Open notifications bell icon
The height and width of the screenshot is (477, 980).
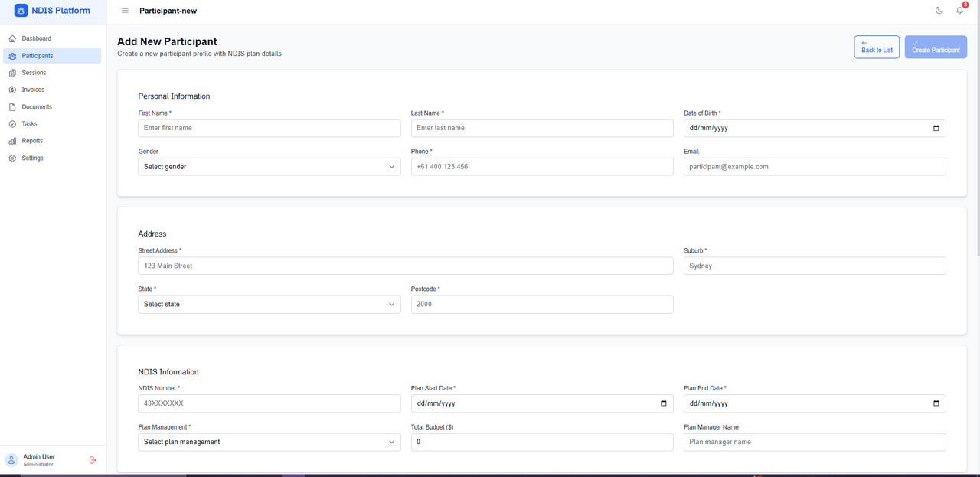959,11
